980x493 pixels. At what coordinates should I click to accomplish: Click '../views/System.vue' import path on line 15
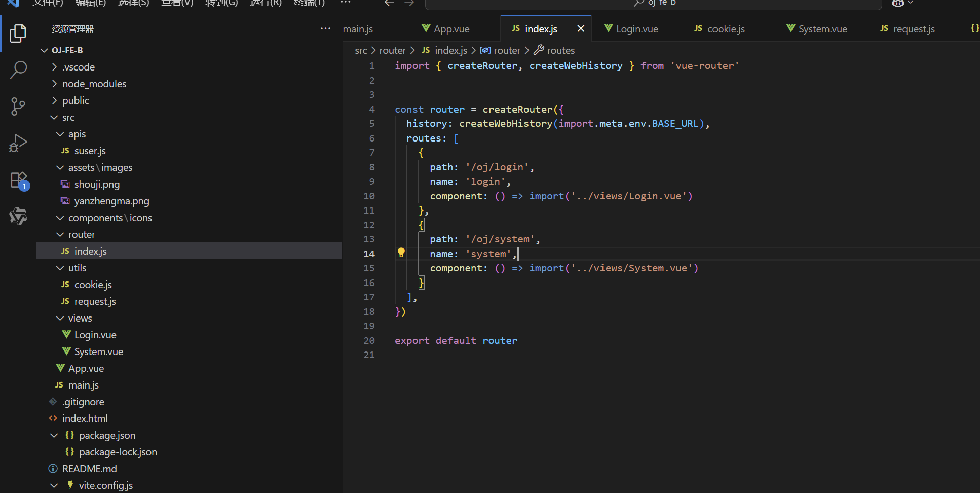pos(632,268)
